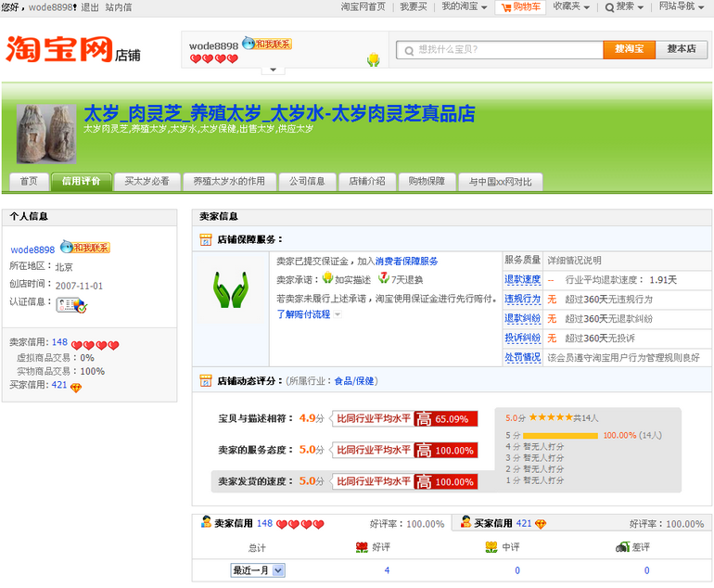Click the 中评 yellow flower icon
This screenshot has width=714, height=588.
(491, 547)
